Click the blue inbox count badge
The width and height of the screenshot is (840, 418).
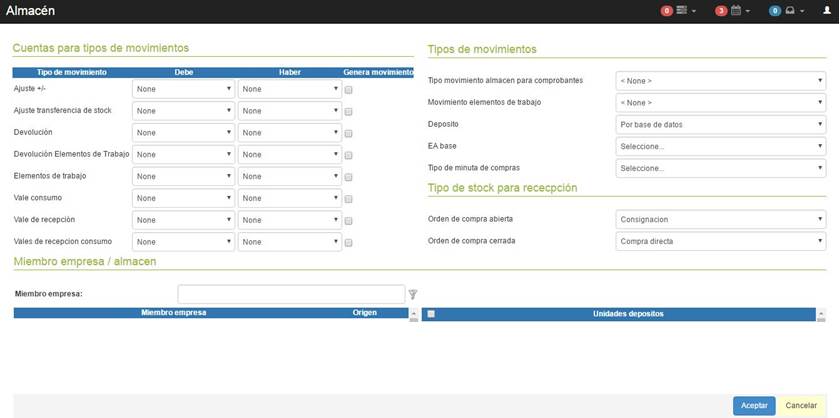point(775,11)
